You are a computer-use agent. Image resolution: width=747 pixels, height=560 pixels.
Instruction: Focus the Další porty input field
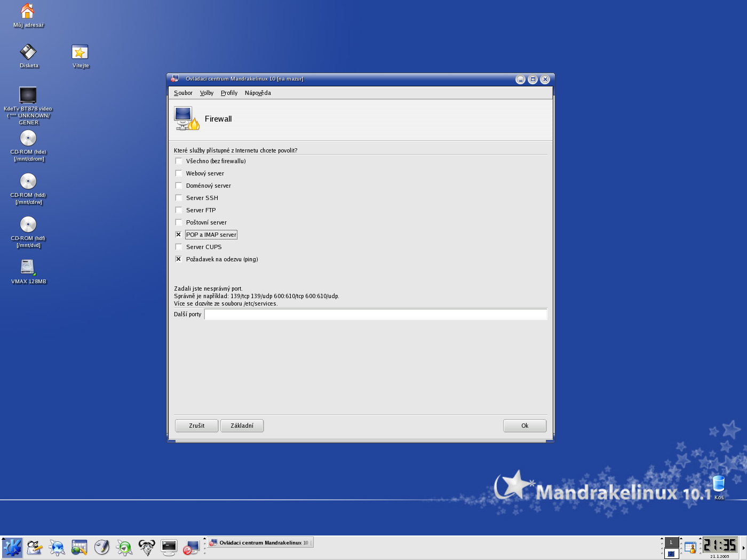pyautogui.click(x=376, y=315)
